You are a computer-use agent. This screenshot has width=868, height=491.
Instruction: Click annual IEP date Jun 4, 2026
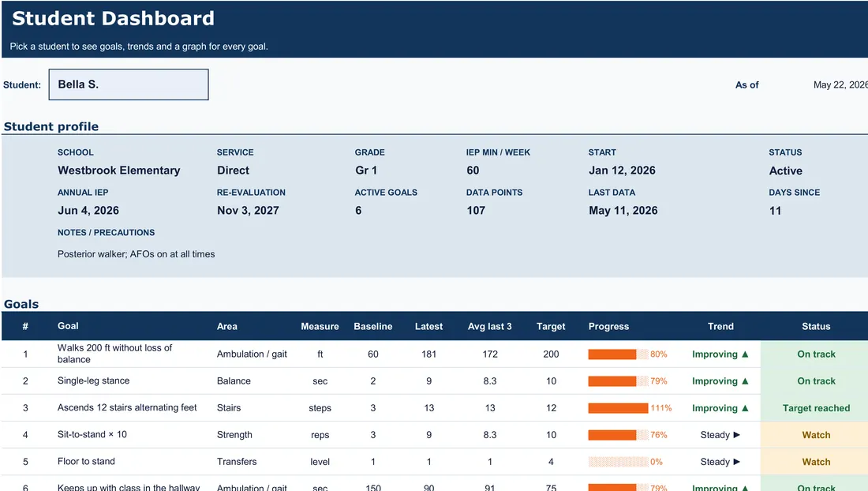[x=88, y=210]
